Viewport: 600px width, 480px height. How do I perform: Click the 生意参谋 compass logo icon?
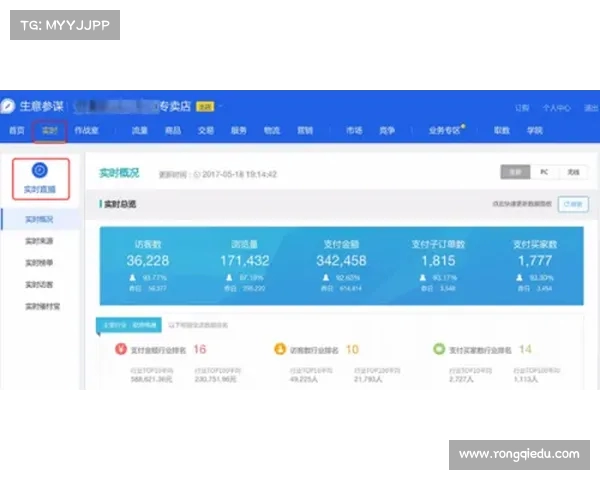tap(8, 106)
